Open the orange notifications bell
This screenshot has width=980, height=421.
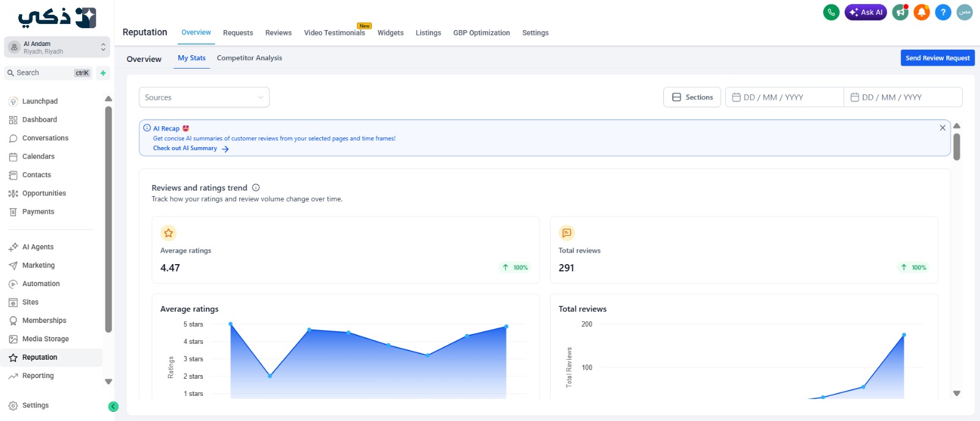tap(922, 12)
